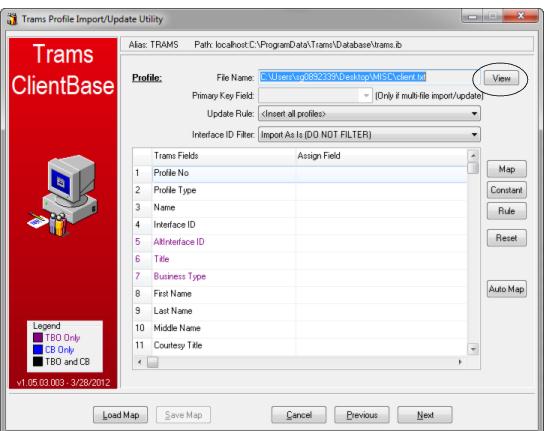The height and width of the screenshot is (431, 549).
Task: Select the Business Type field row
Action: pyautogui.click(x=300, y=276)
